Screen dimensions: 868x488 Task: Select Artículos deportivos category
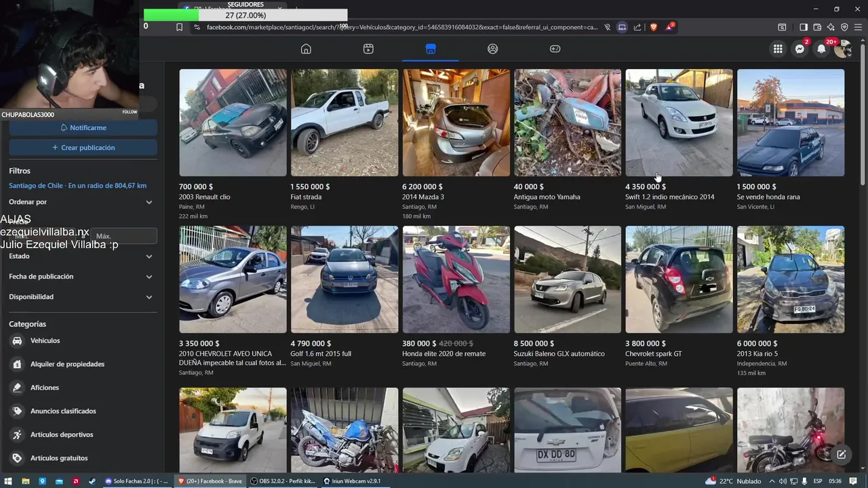tap(81, 434)
